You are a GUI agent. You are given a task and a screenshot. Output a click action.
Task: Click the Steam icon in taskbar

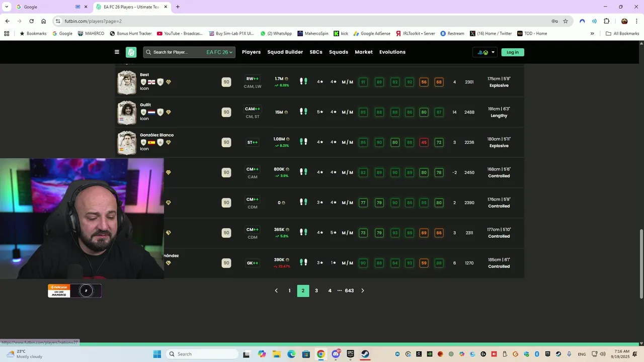365,354
